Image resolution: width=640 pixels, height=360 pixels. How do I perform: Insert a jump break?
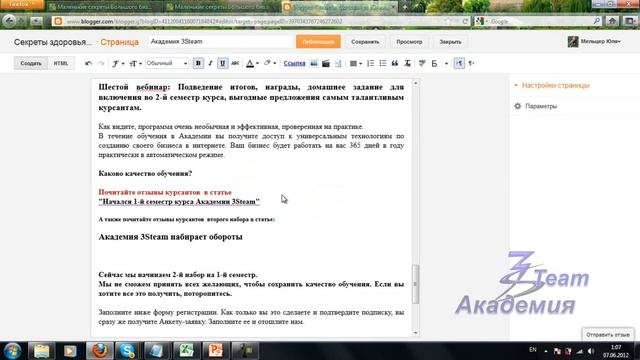coord(338,63)
